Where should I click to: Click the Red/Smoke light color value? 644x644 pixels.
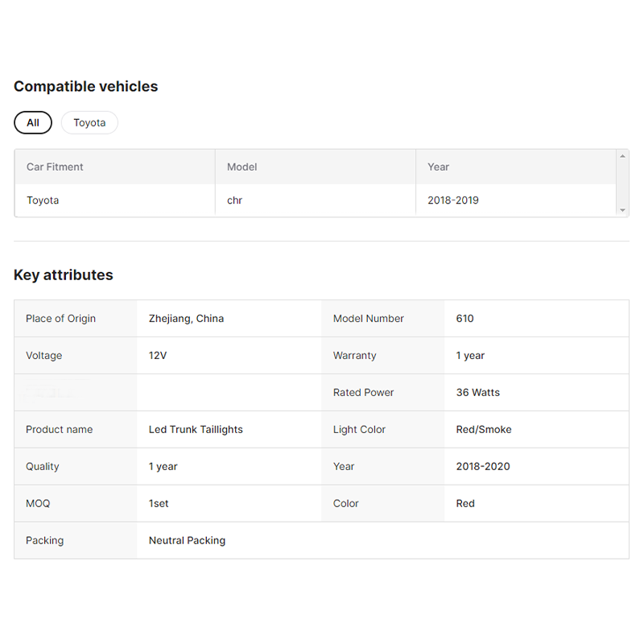tap(484, 429)
